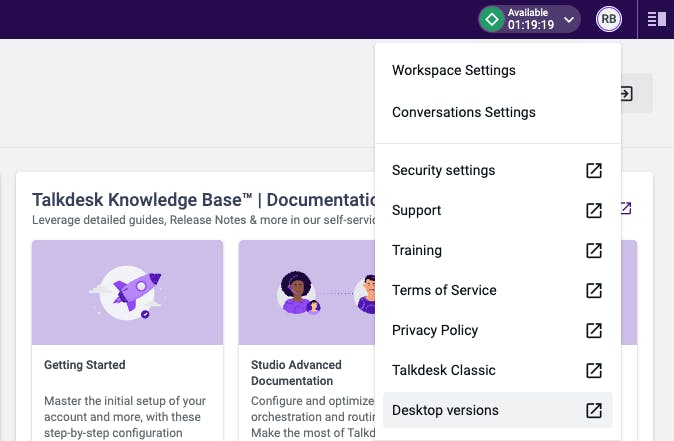The height and width of the screenshot is (441, 674).
Task: Click the 01:19:19 status timer
Action: point(531,25)
